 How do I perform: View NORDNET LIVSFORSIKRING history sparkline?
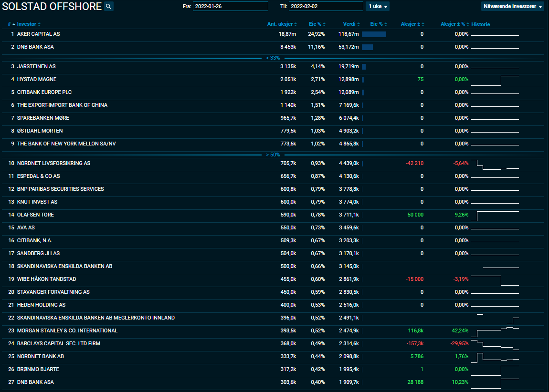tap(495, 165)
